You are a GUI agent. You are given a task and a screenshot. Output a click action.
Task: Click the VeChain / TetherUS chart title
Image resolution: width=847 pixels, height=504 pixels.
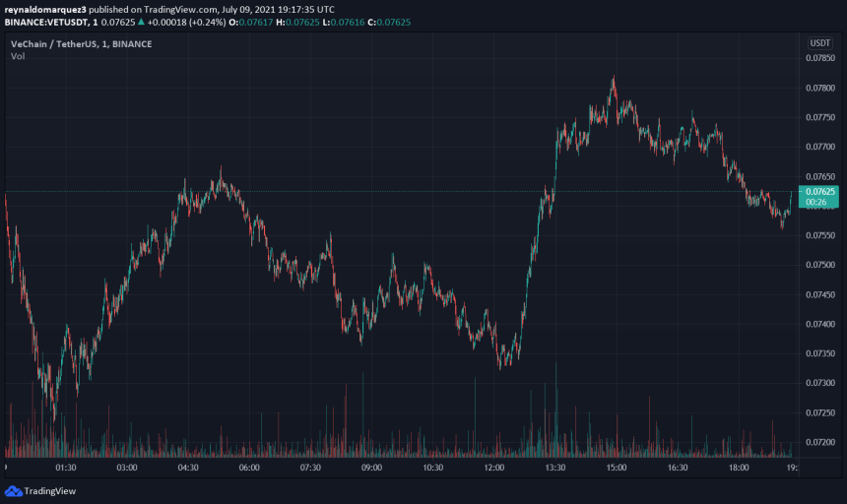pyautogui.click(x=81, y=44)
